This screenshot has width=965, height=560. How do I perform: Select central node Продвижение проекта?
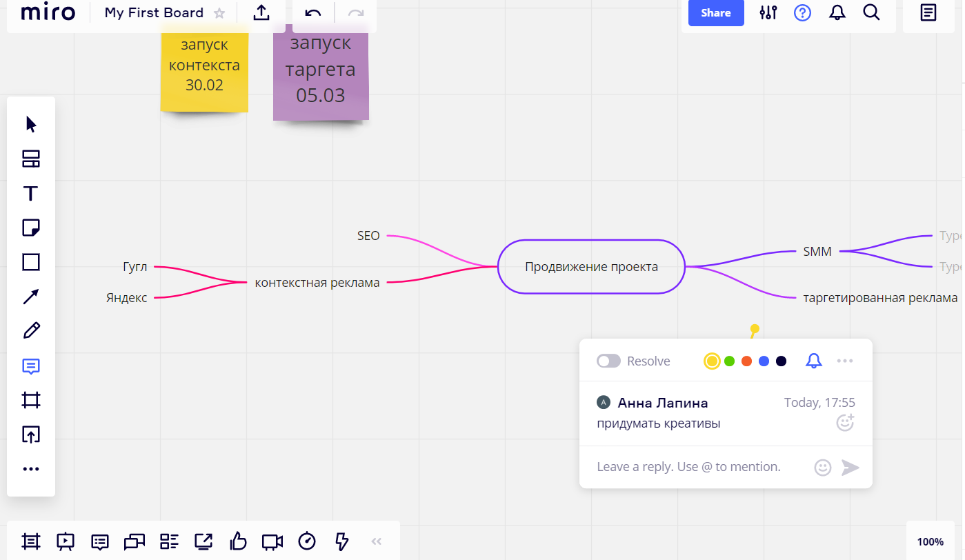point(591,267)
